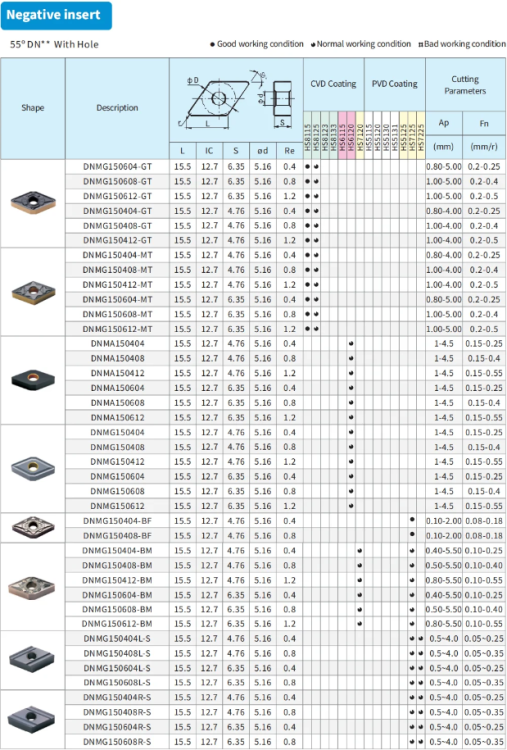Click the DNMG-MT insert shape image
Viewport: 507px width, 750px height.
pos(33,292)
